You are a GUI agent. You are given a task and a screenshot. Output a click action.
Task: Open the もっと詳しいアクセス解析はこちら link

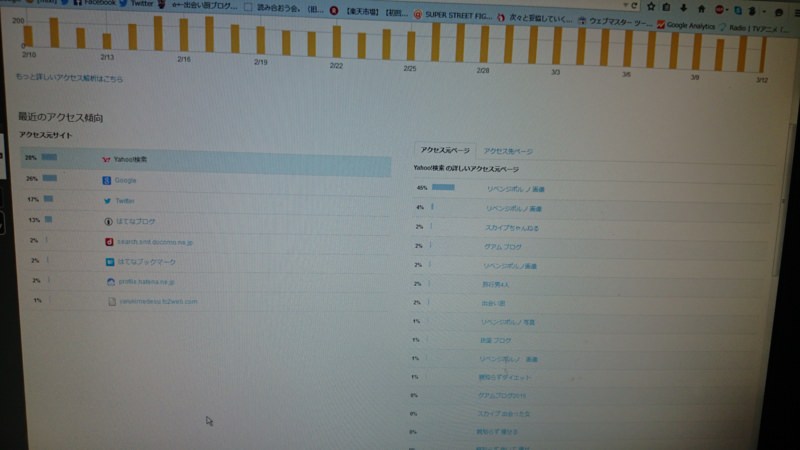pyautogui.click(x=70, y=78)
